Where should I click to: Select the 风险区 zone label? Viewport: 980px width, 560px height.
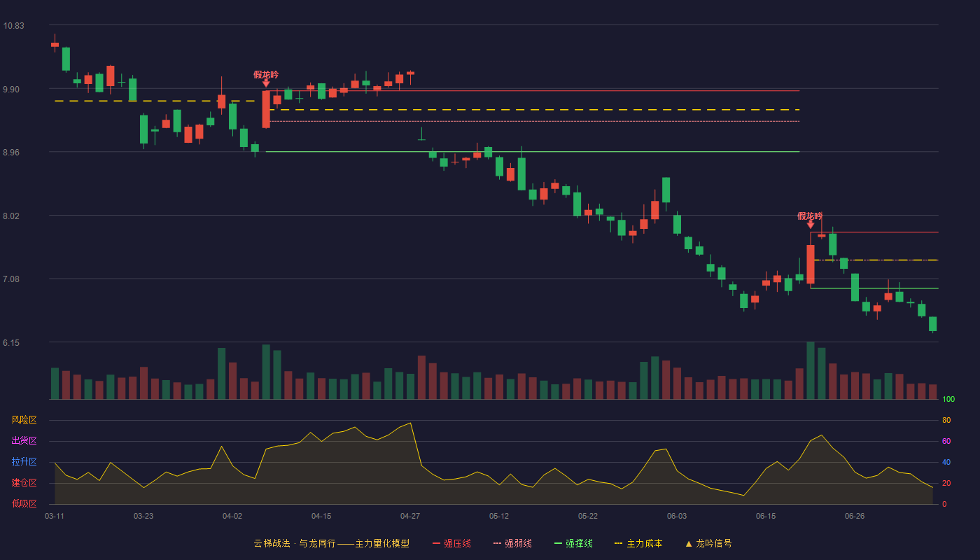[x=24, y=420]
